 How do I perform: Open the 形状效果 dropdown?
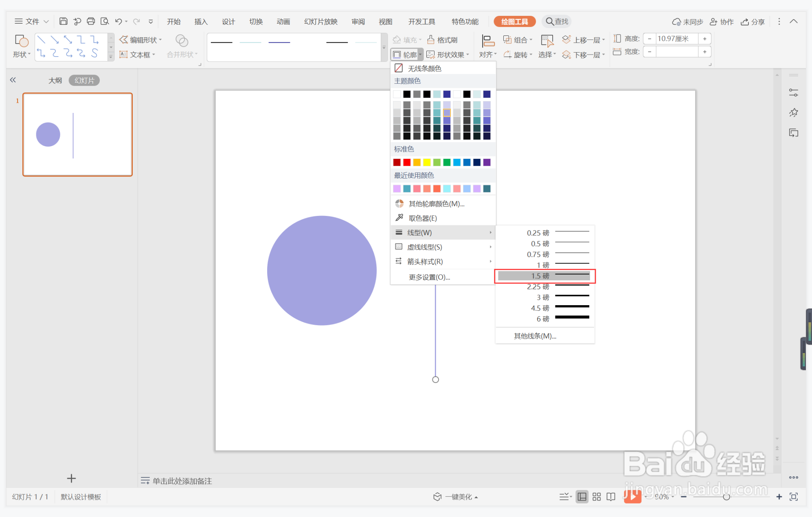click(x=448, y=55)
